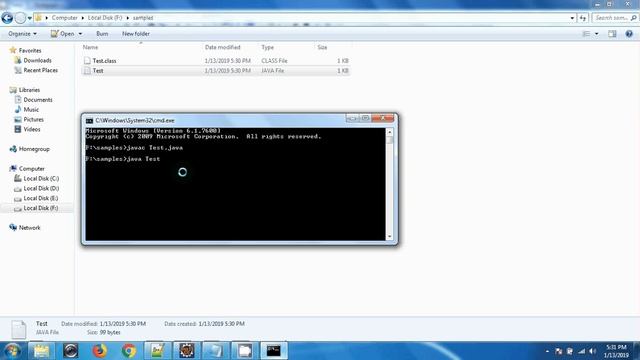This screenshot has width=640, height=360.
Task: Open Explorer help question mark icon
Action: pyautogui.click(x=629, y=34)
